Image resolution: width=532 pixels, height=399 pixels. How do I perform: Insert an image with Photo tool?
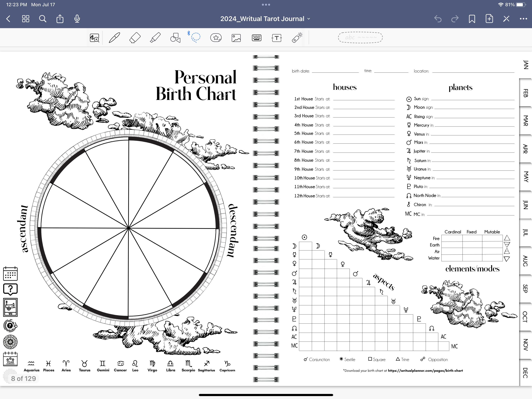tap(236, 38)
